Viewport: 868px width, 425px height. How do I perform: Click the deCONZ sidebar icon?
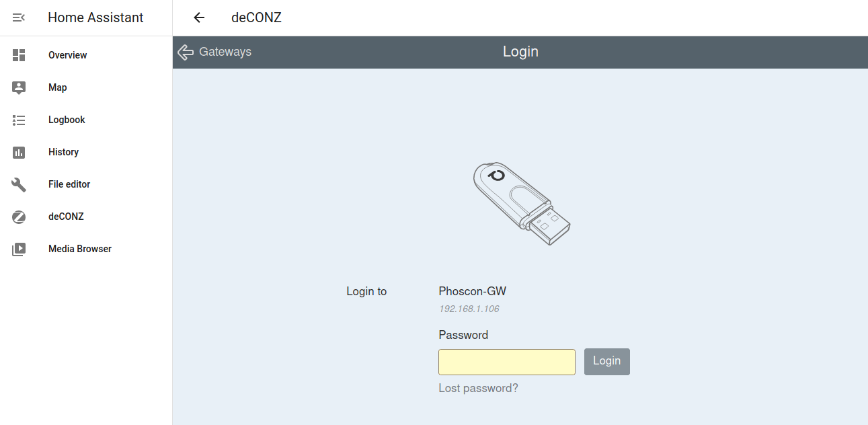coord(19,217)
